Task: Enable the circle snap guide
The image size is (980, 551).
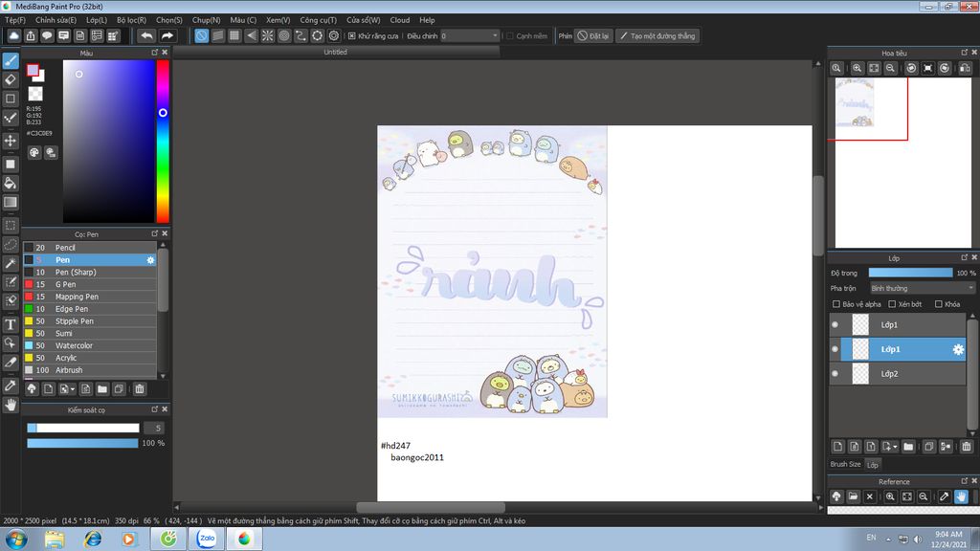Action: point(284,35)
